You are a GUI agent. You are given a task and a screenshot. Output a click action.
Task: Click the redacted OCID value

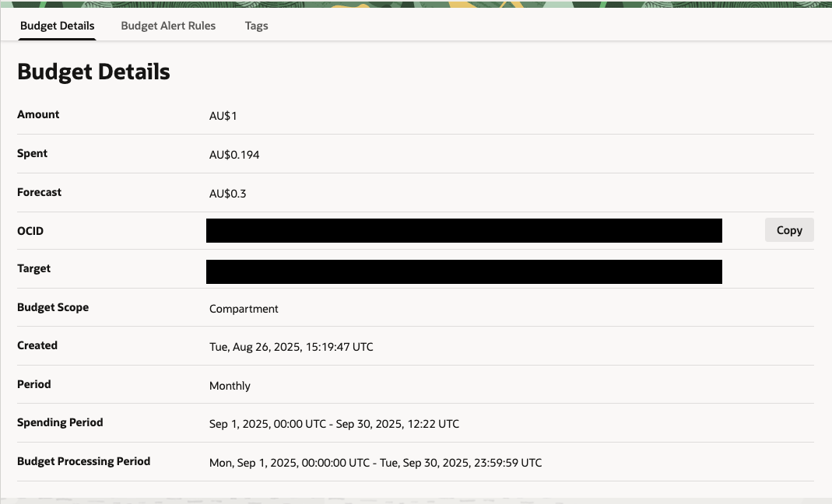pos(464,231)
